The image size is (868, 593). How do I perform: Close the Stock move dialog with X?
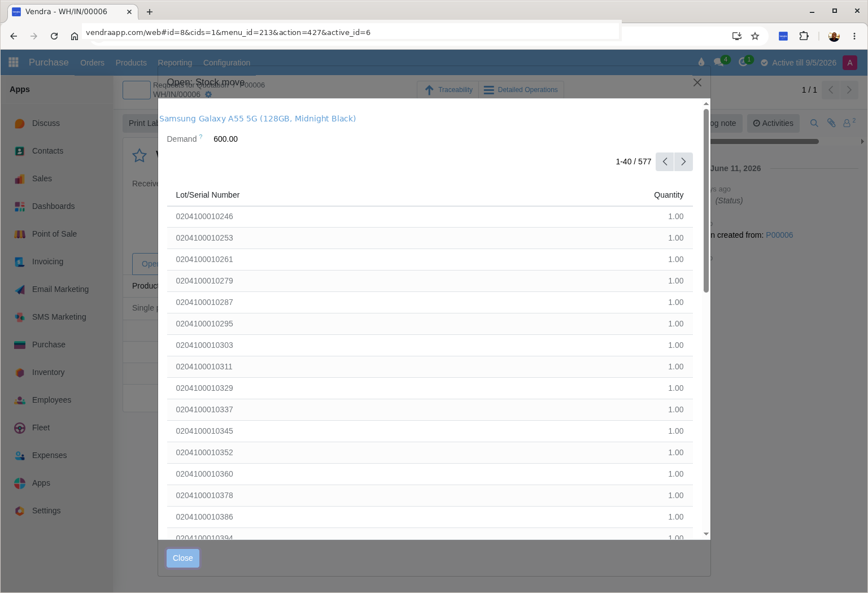point(697,82)
